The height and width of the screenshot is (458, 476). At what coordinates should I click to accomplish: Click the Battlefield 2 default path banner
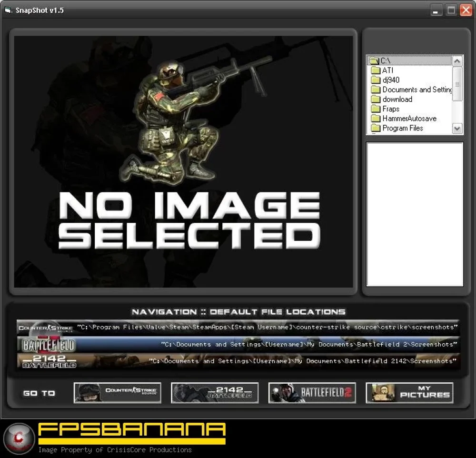click(238, 344)
